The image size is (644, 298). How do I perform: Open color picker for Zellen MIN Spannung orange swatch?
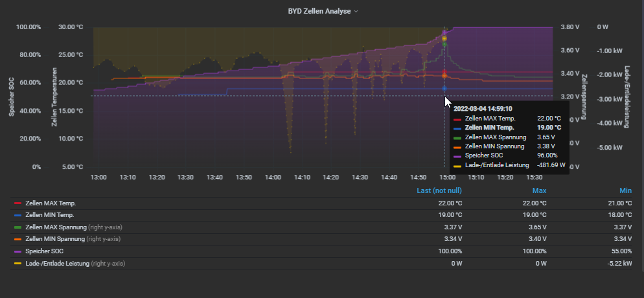[17, 239]
